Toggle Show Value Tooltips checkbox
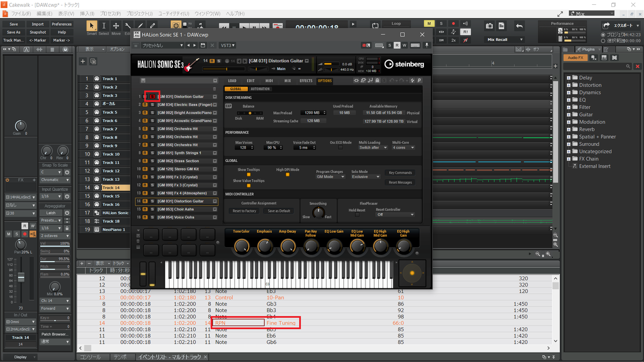Screen dimensions: 644x362 (248, 186)
